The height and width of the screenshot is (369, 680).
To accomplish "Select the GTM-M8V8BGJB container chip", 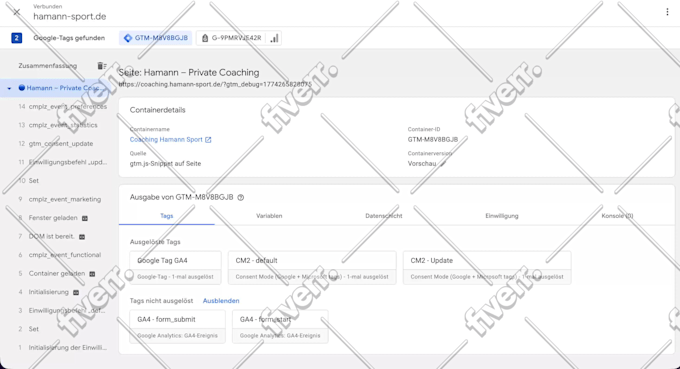I will 156,38.
